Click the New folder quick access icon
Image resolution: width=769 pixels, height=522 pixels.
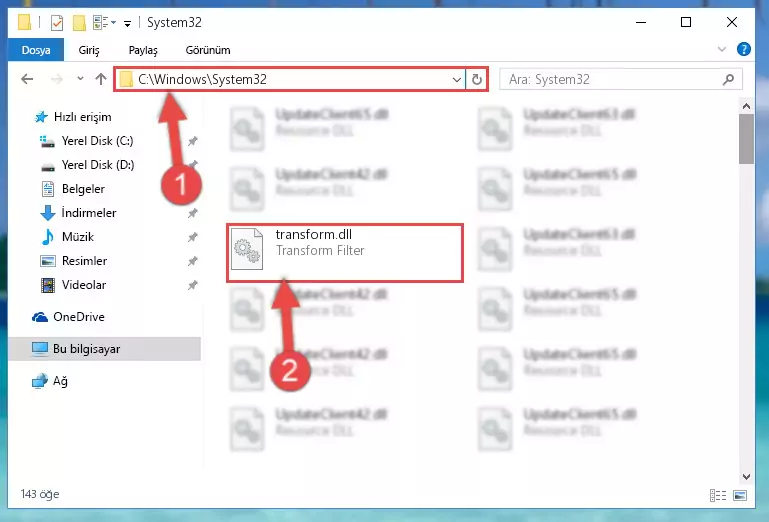coord(79,23)
